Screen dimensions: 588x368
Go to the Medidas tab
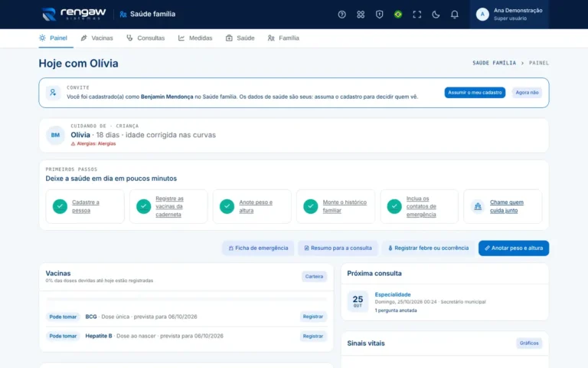195,38
